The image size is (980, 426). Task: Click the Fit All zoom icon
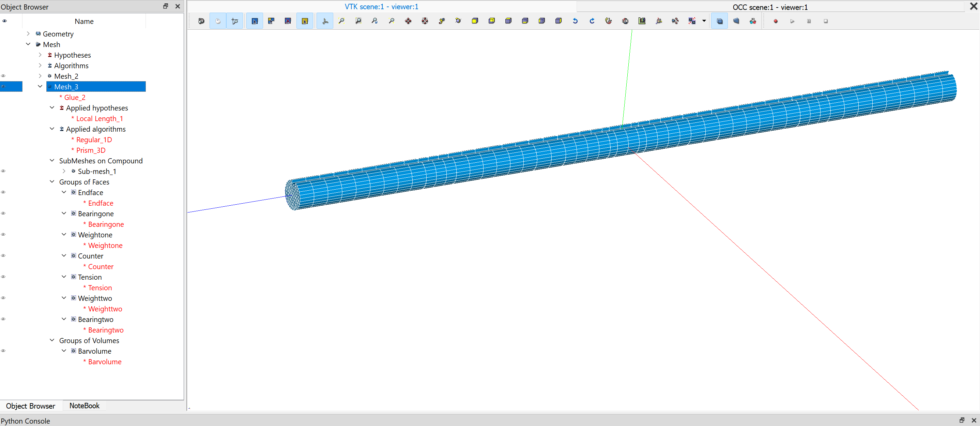[x=342, y=21]
